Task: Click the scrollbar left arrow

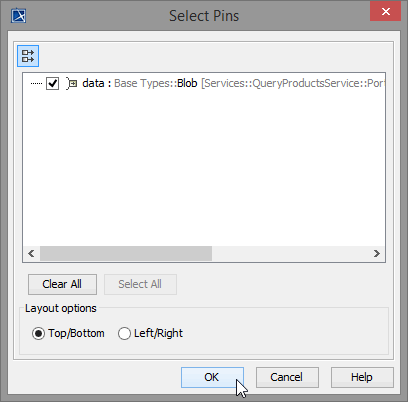Action: point(31,254)
